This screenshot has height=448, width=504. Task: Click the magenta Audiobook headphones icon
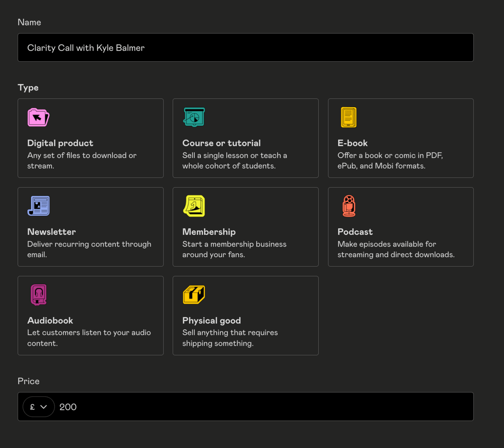[38, 294]
